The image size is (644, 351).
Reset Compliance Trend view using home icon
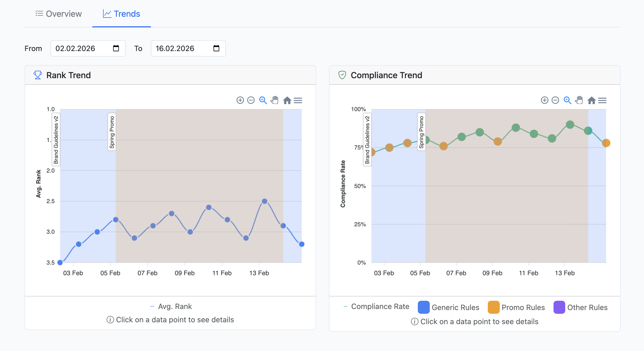(591, 101)
